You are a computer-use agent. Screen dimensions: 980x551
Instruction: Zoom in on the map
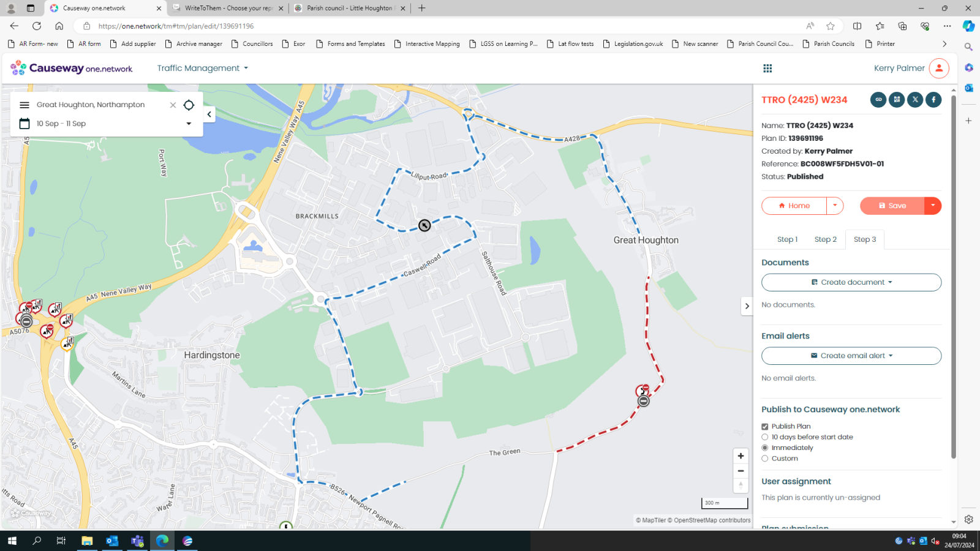(741, 456)
